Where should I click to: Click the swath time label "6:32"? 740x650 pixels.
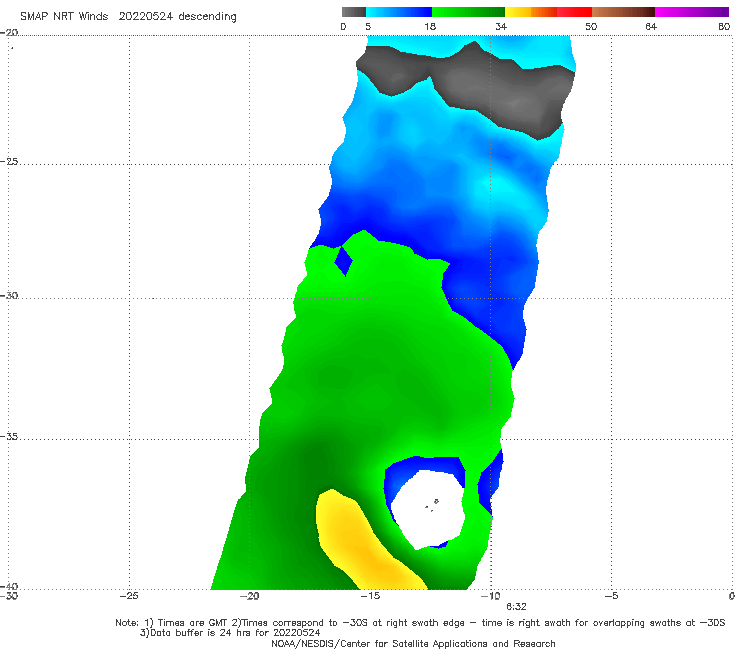tap(516, 607)
